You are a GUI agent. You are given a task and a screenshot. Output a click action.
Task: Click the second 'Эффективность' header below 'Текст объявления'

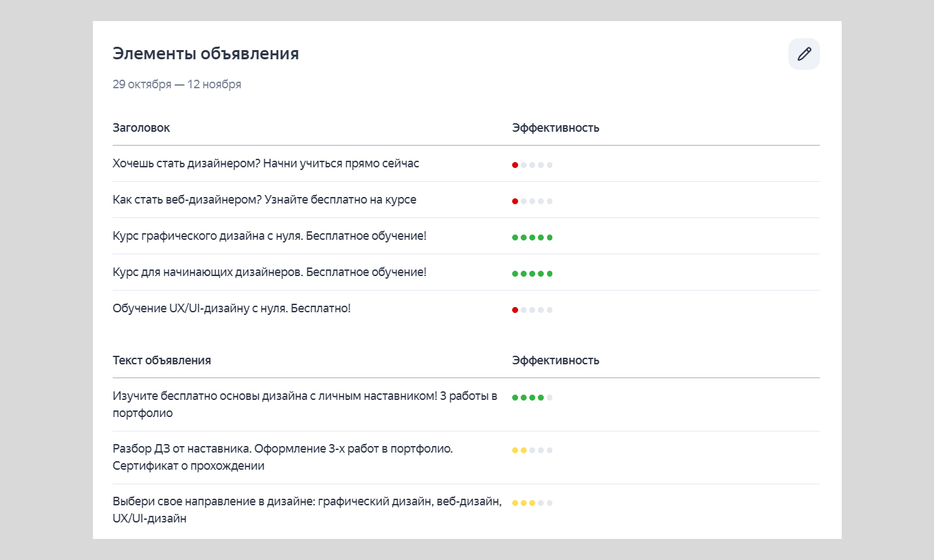[x=554, y=360]
